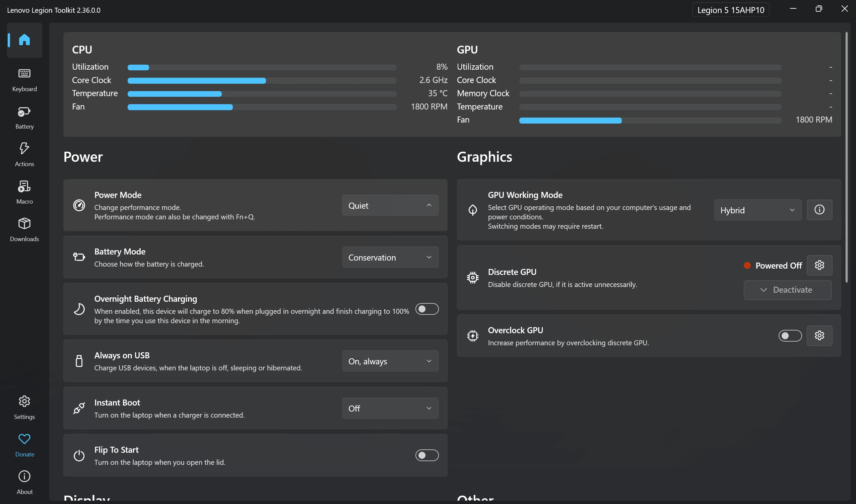856x504 pixels.
Task: Open the Always on USB dropdown
Action: point(390,361)
